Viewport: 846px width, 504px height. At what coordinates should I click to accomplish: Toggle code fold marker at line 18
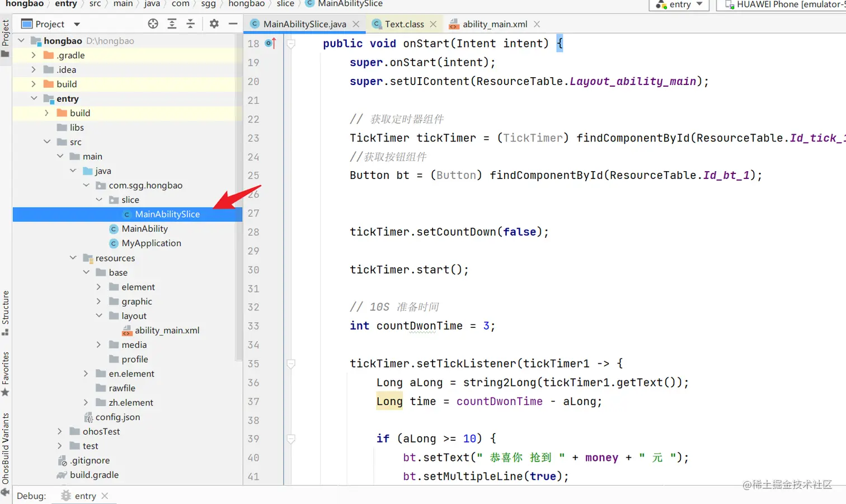[291, 44]
